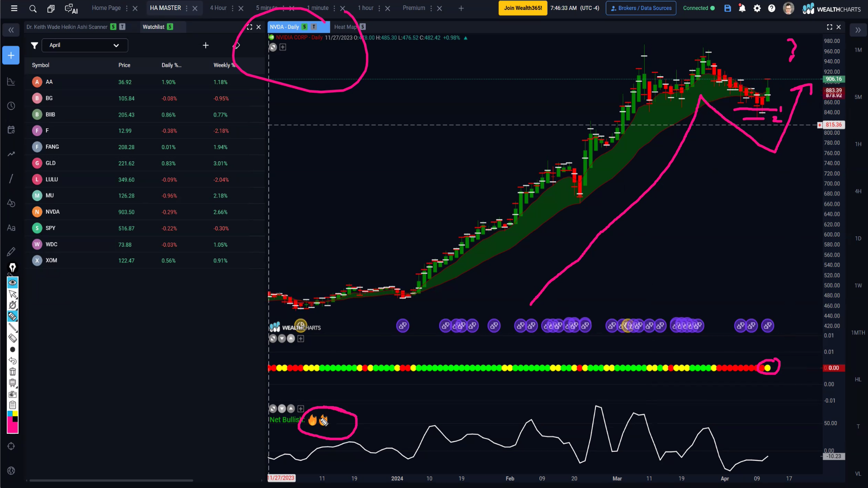The width and height of the screenshot is (868, 488).
Task: Toggle the eye visibility in annotation toolbar
Action: (13, 282)
